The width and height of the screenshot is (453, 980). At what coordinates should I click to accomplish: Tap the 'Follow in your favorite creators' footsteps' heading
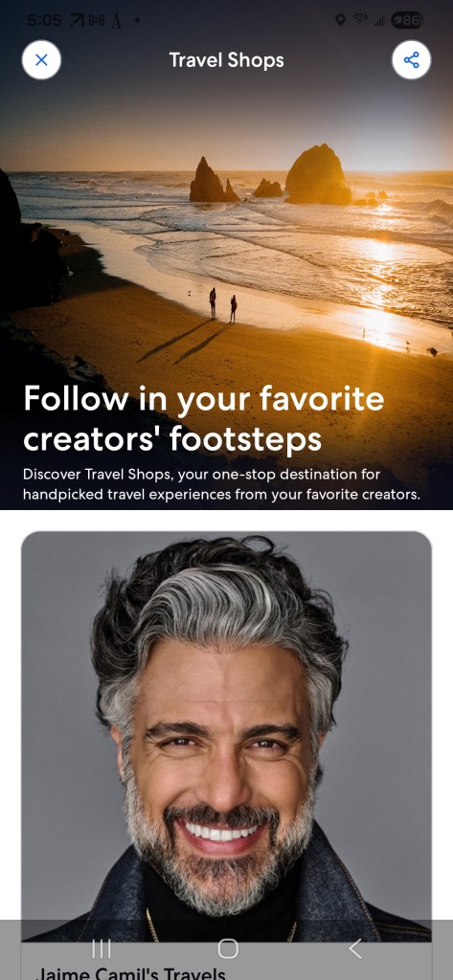(x=204, y=418)
